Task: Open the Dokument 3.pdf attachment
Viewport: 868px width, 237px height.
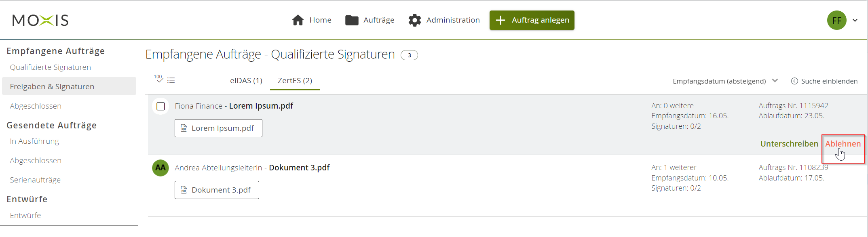Action: pyautogui.click(x=217, y=190)
